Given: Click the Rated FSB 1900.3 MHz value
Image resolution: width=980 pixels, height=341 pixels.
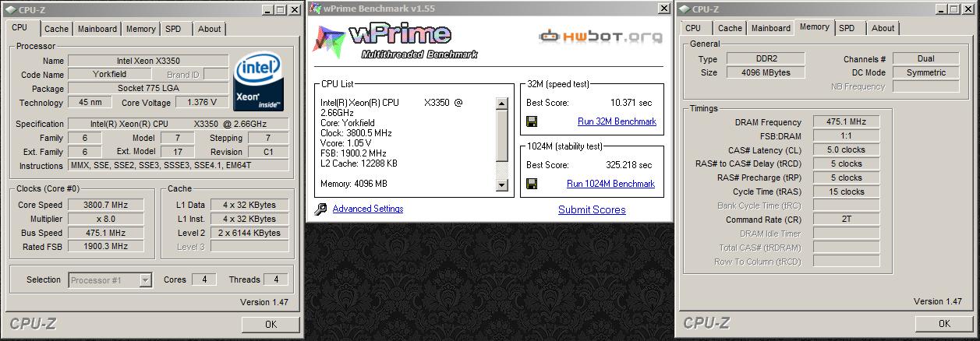Looking at the screenshot, I should click(106, 247).
